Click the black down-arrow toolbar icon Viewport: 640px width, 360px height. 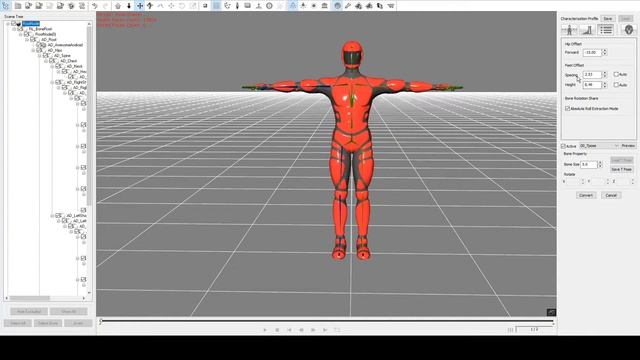[x=129, y=6]
